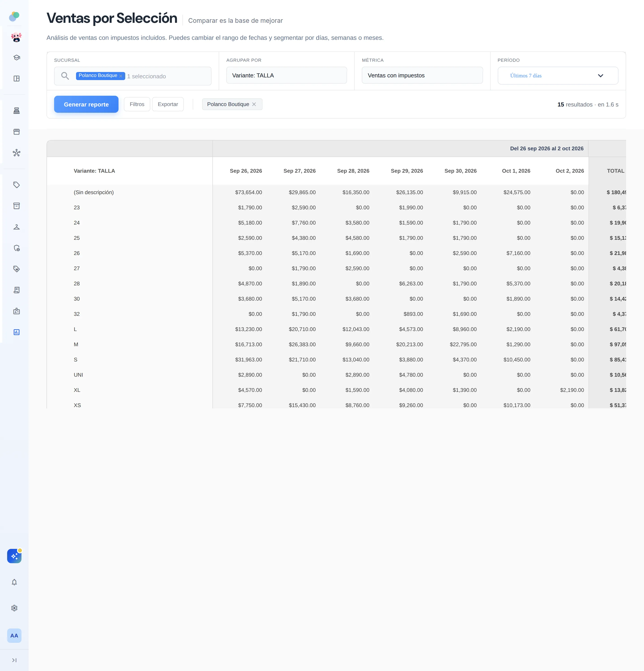The image size is (644, 671).
Task: Open the notifications bell icon
Action: [14, 582]
